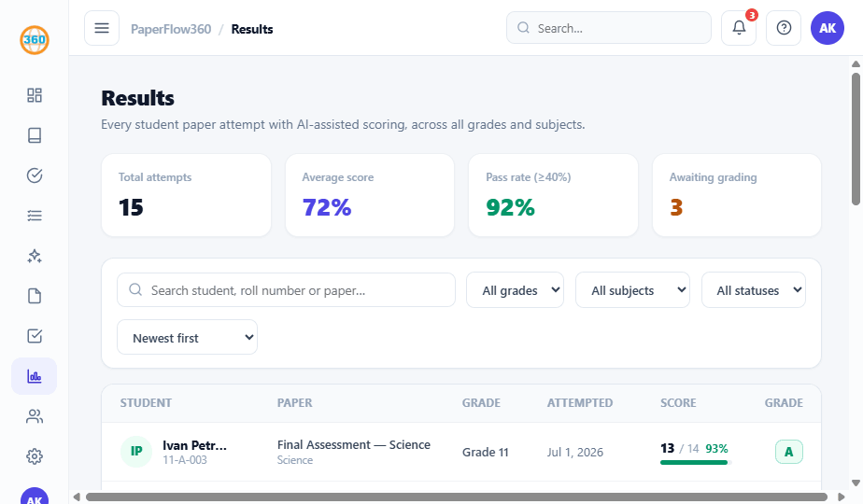Click the vertical scrollbar up arrow

(856, 63)
